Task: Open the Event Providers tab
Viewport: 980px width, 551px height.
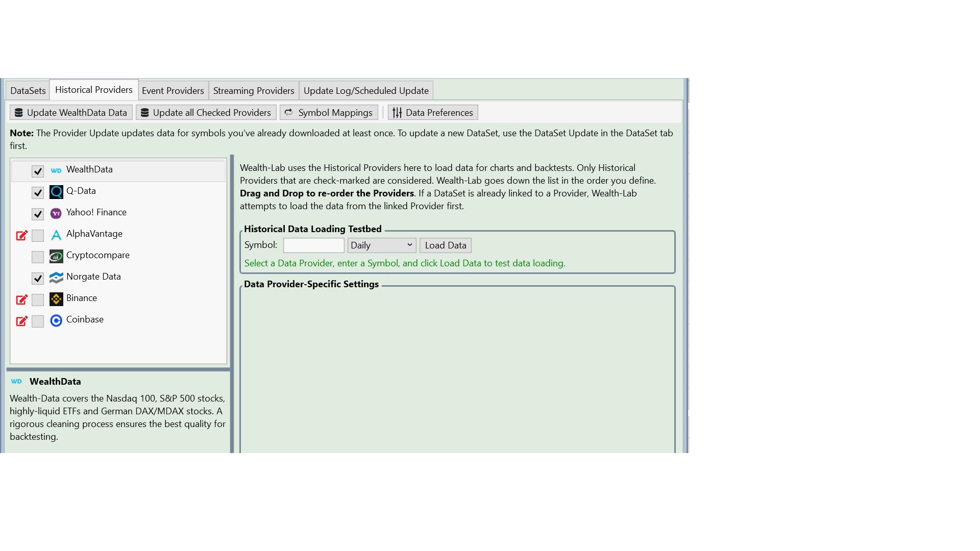Action: pos(173,91)
